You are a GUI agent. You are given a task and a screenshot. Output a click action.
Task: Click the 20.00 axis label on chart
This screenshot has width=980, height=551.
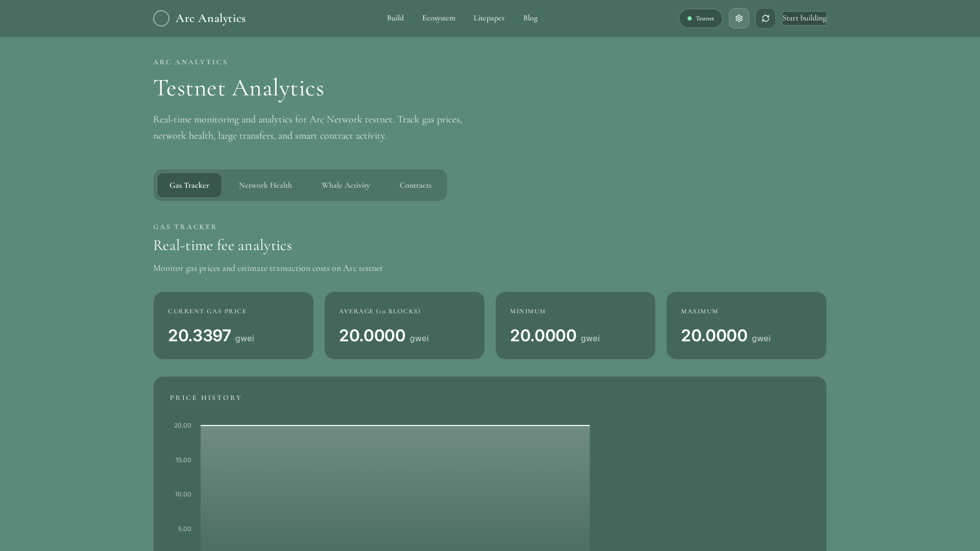tap(183, 425)
